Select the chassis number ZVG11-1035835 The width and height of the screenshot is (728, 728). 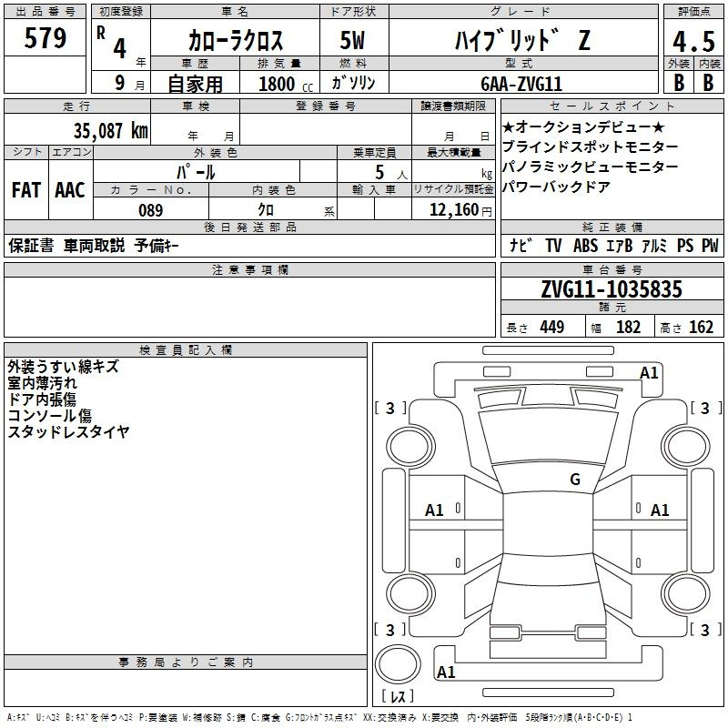pyautogui.click(x=611, y=290)
